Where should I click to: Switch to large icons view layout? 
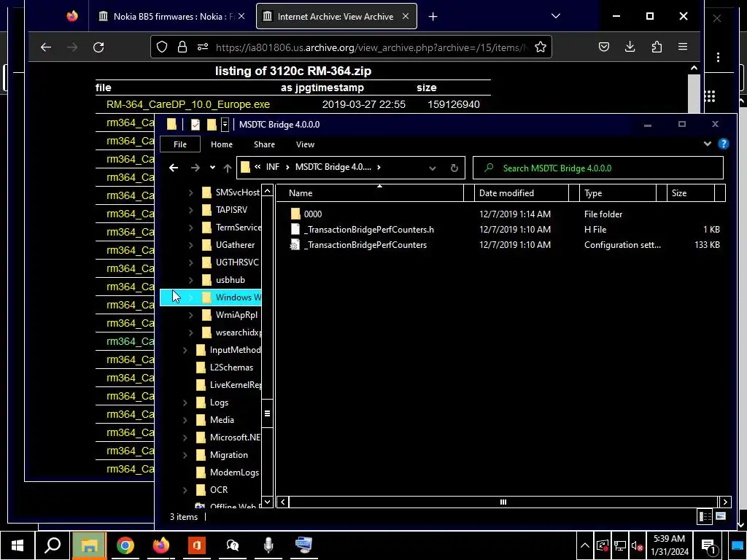[x=721, y=517]
